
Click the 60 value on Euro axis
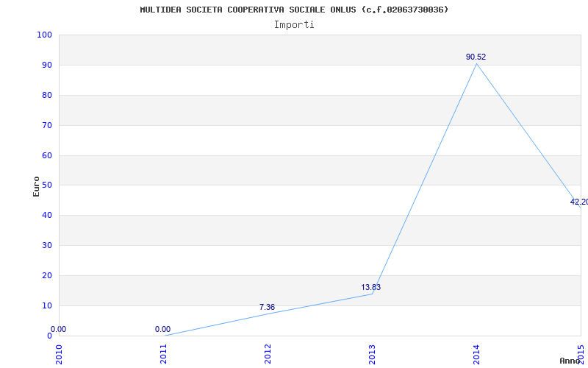pos(47,155)
